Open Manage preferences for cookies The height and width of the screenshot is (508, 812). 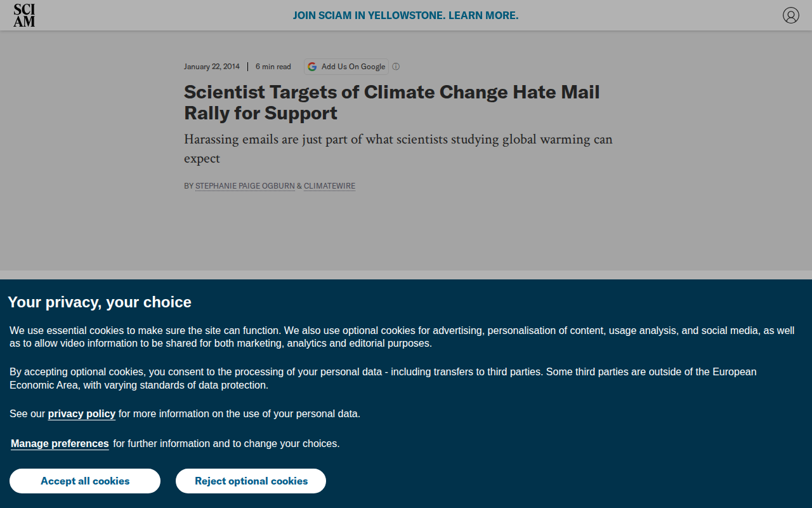click(x=60, y=444)
